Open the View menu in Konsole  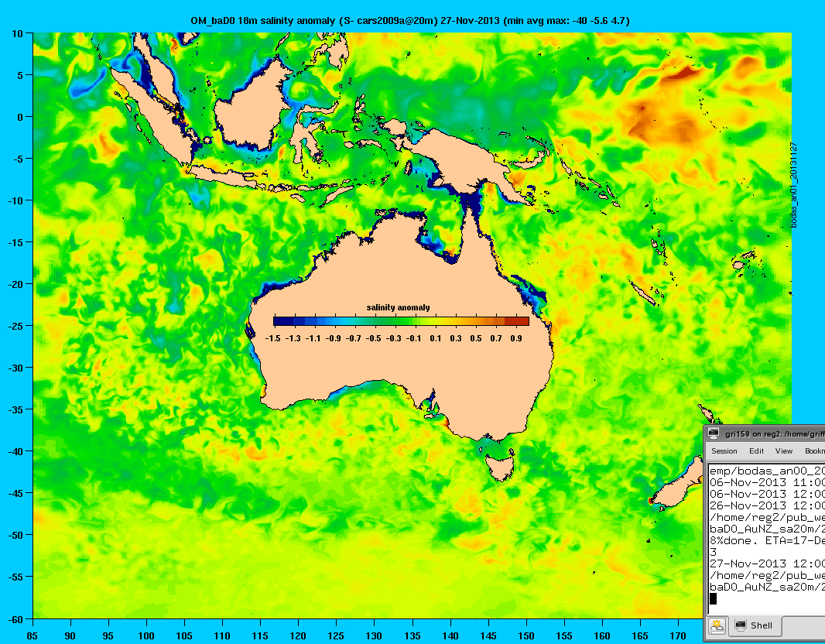[x=783, y=451]
